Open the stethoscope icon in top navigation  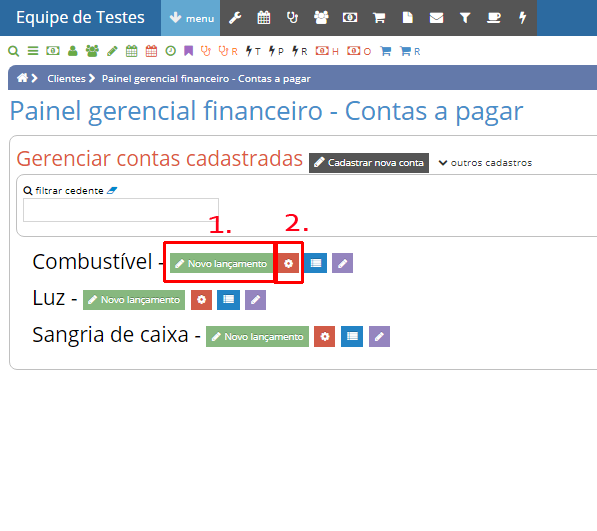click(x=292, y=18)
